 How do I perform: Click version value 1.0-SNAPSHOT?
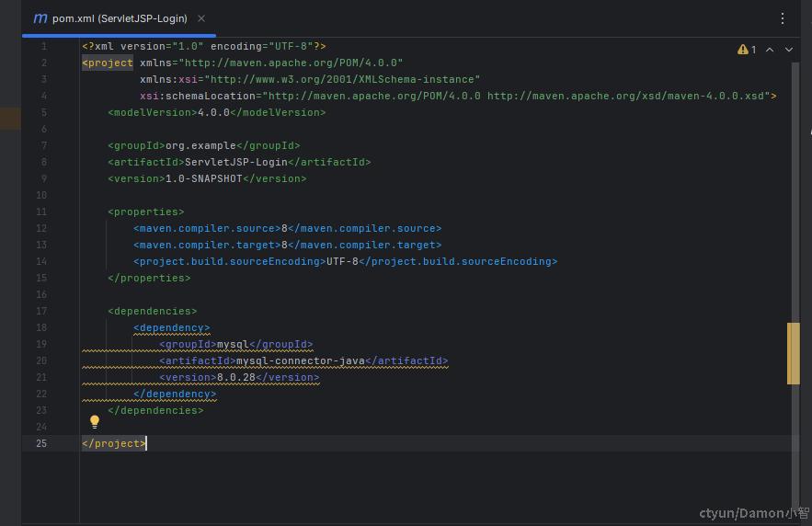[203, 178]
